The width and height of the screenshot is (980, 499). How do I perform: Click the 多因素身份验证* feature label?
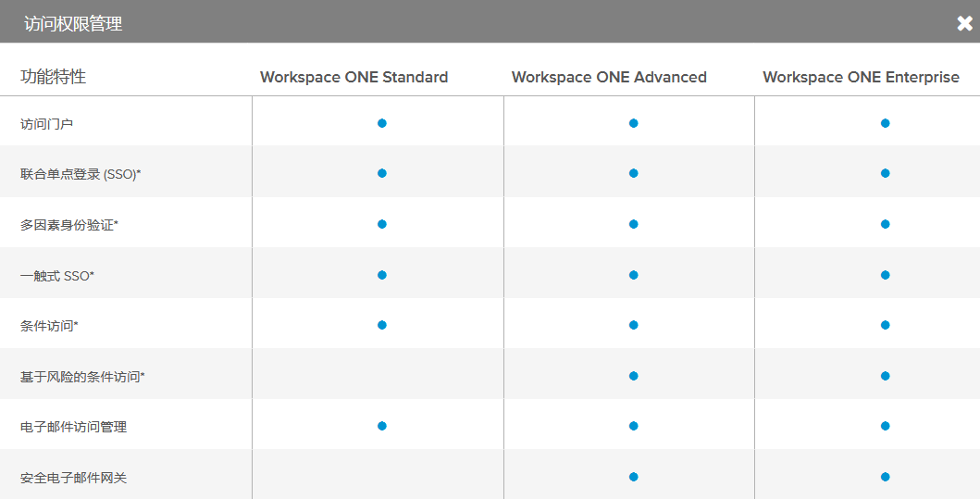pyautogui.click(x=69, y=225)
